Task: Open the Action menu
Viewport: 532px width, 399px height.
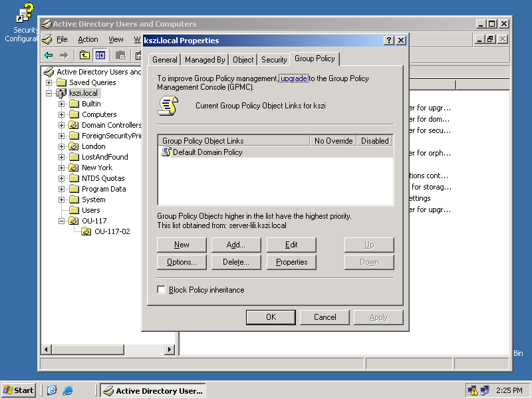Action: (88, 39)
